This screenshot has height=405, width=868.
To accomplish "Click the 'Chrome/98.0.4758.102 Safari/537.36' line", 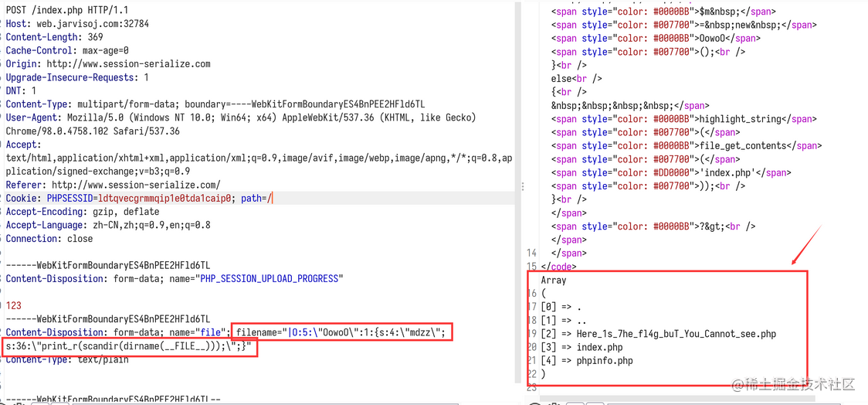I will pos(93,131).
